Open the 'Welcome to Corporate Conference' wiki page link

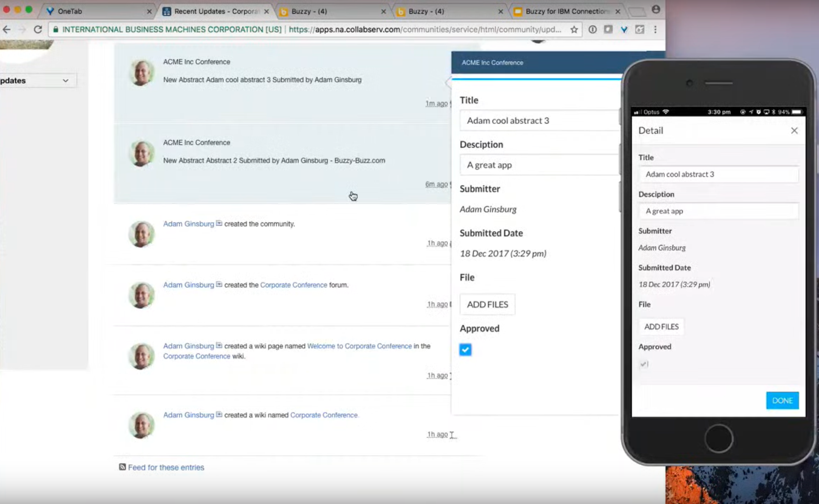pos(359,346)
